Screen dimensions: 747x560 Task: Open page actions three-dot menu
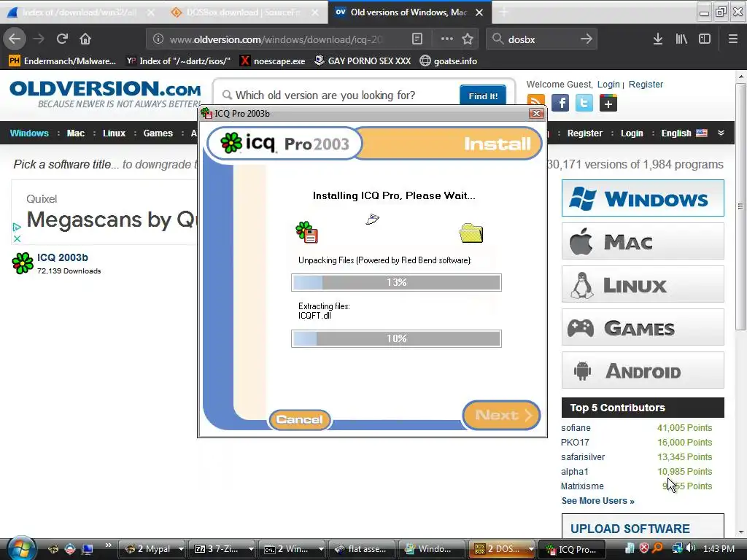447,39
